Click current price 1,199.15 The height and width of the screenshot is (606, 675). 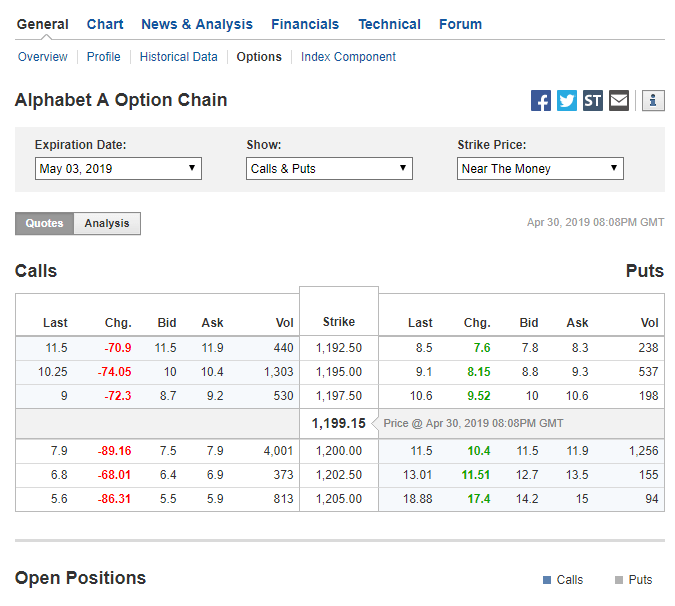[339, 424]
